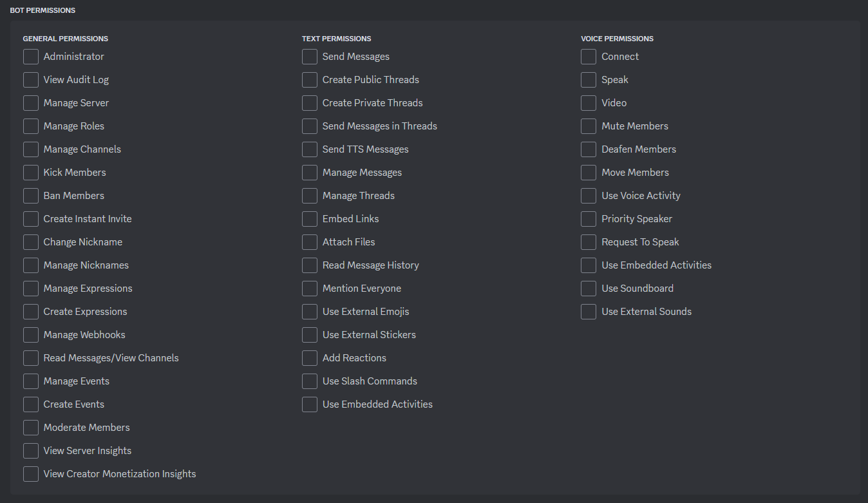Screen dimensions: 868x503
Task: Enable Use Soundboard permission
Action: [588, 289]
